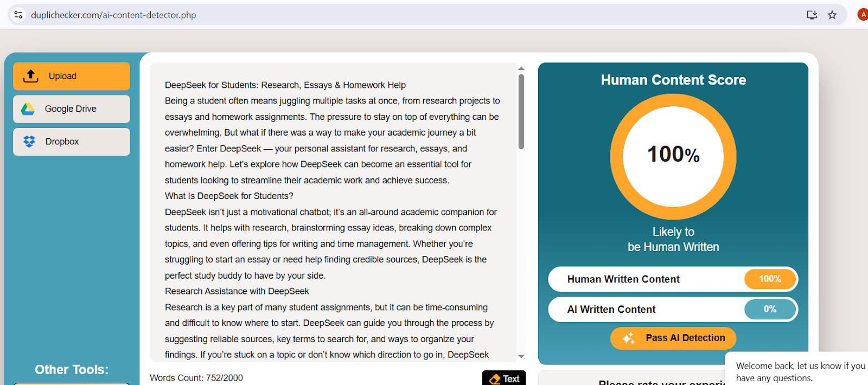Click the 'DeepSeek for Students: Research, Essays' title line
868x385 pixels.
[285, 85]
